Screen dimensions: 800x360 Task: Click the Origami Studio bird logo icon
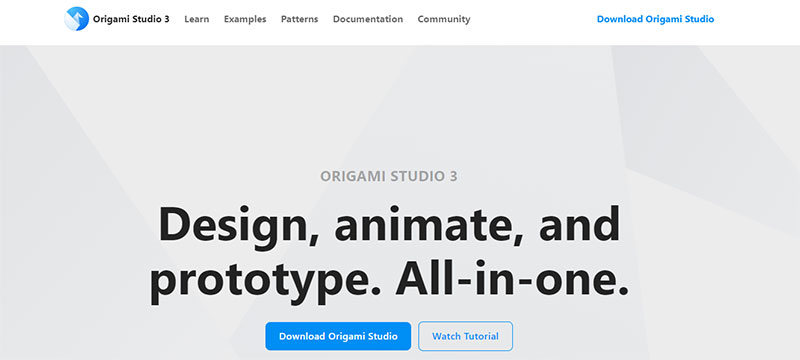pos(77,19)
